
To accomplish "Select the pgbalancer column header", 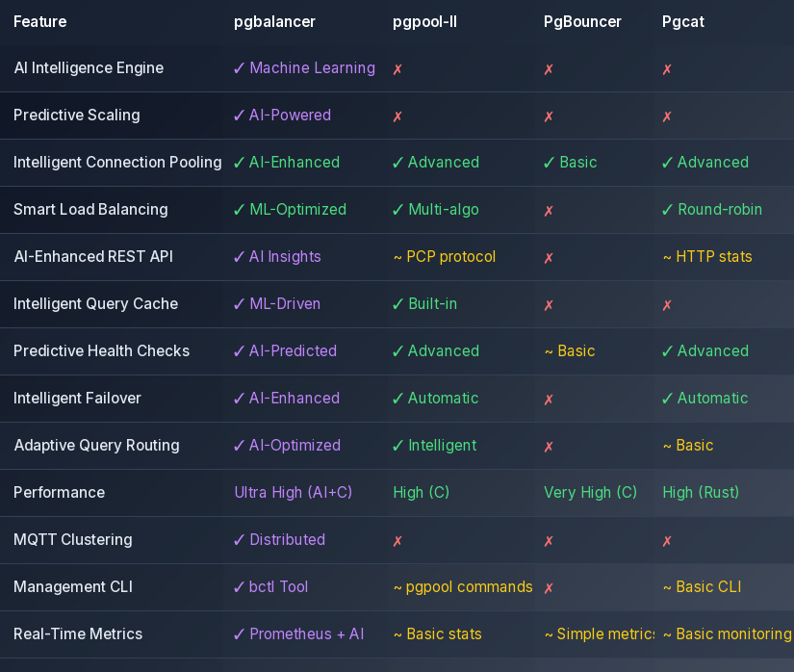I will 274,21.
